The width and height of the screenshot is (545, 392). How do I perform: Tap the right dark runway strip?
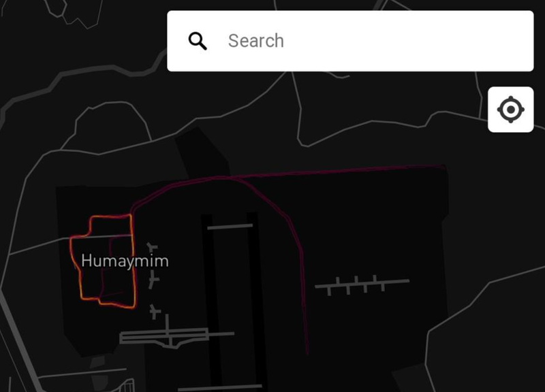(256, 299)
